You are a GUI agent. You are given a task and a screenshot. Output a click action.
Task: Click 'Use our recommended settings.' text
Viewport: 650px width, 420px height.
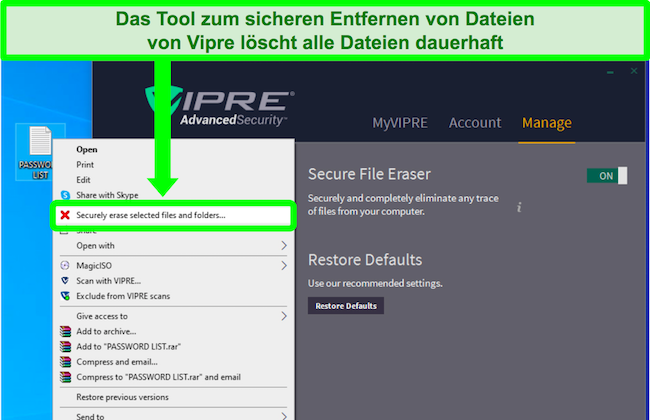pyautogui.click(x=375, y=284)
